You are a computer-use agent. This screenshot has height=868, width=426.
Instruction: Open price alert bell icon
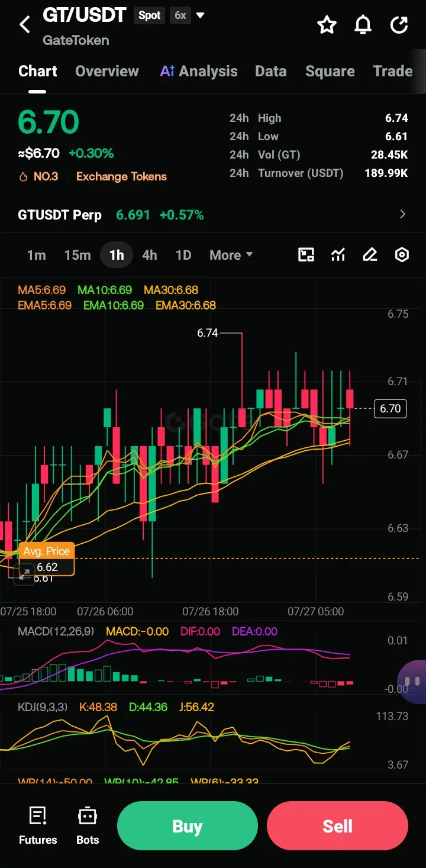(x=363, y=25)
